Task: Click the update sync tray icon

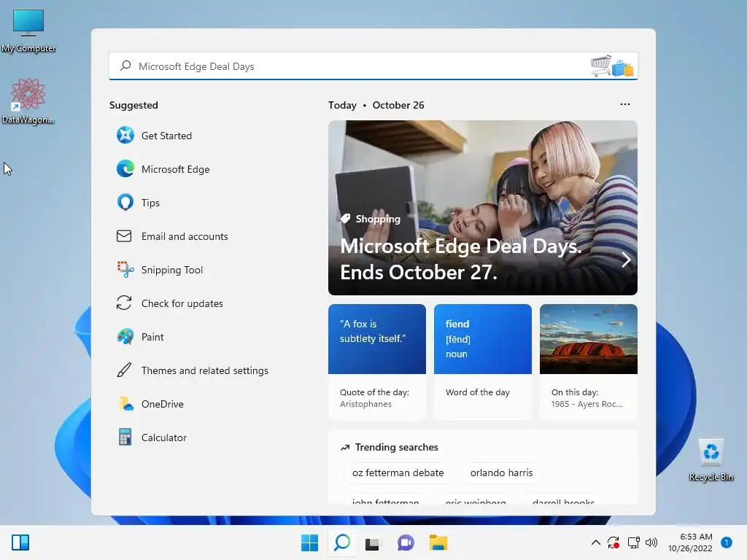Action: click(x=614, y=542)
